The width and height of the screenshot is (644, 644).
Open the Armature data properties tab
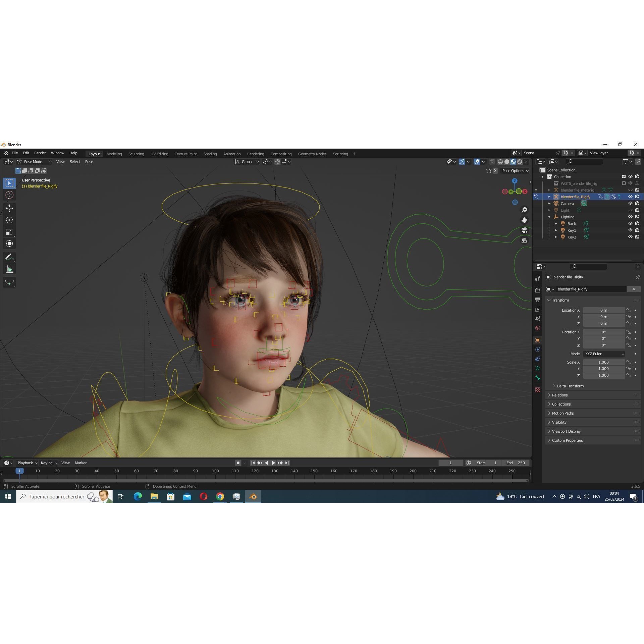click(538, 368)
